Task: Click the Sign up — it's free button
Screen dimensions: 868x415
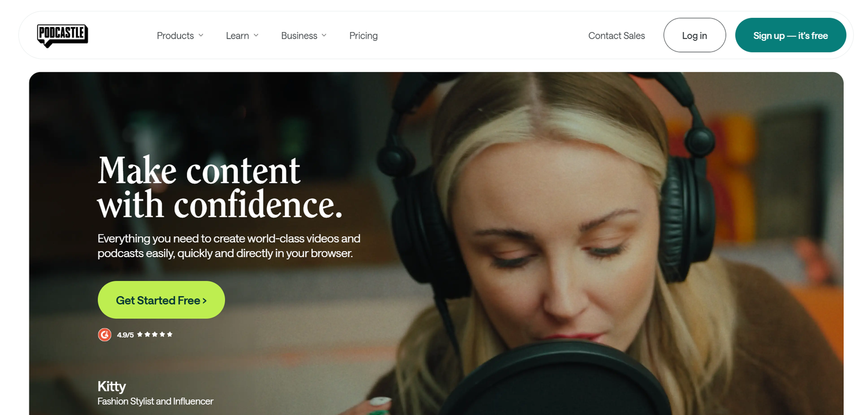Action: point(790,35)
